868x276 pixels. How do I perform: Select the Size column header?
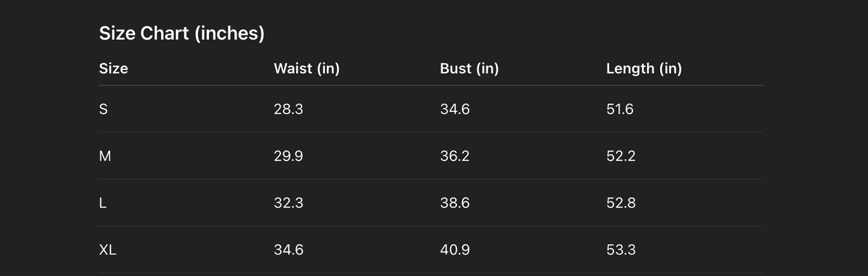tap(114, 69)
